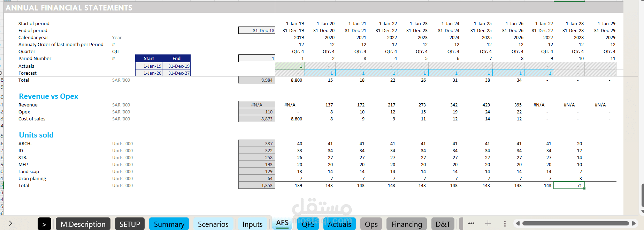Select the Opex 110 summary cell
The image size is (644, 230).
tap(257, 112)
